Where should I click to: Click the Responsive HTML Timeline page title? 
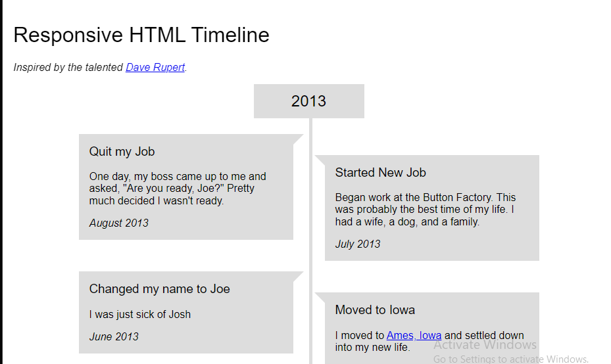pos(141,35)
